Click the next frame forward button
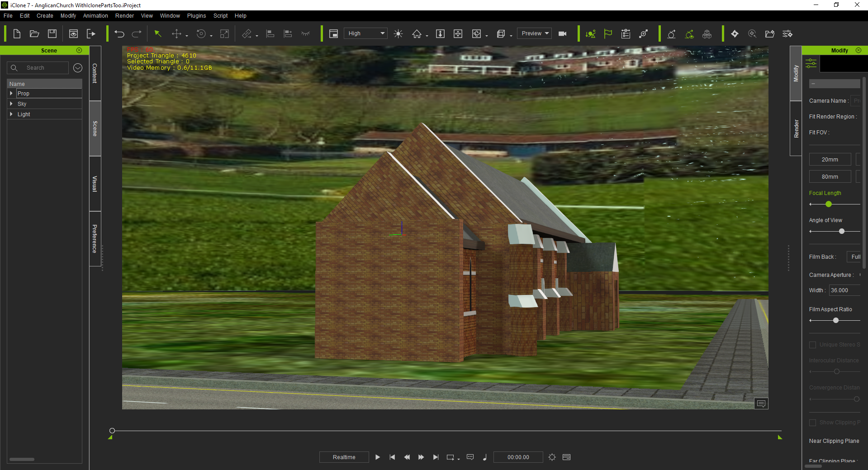Image resolution: width=868 pixels, height=470 pixels. (421, 457)
